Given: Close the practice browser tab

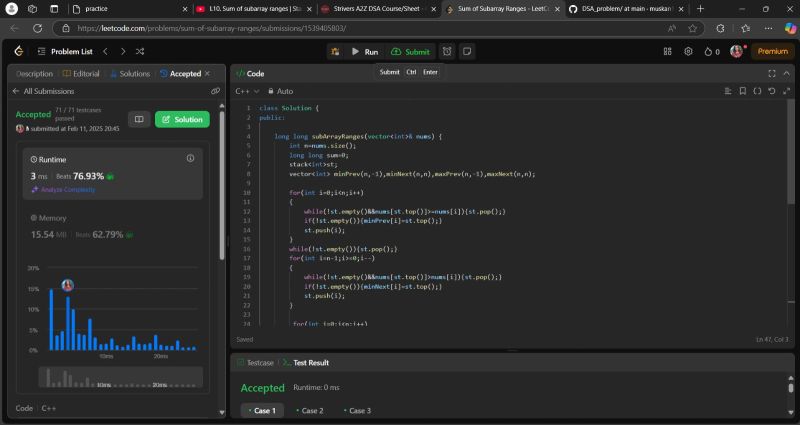Looking at the screenshot, I should [x=185, y=9].
